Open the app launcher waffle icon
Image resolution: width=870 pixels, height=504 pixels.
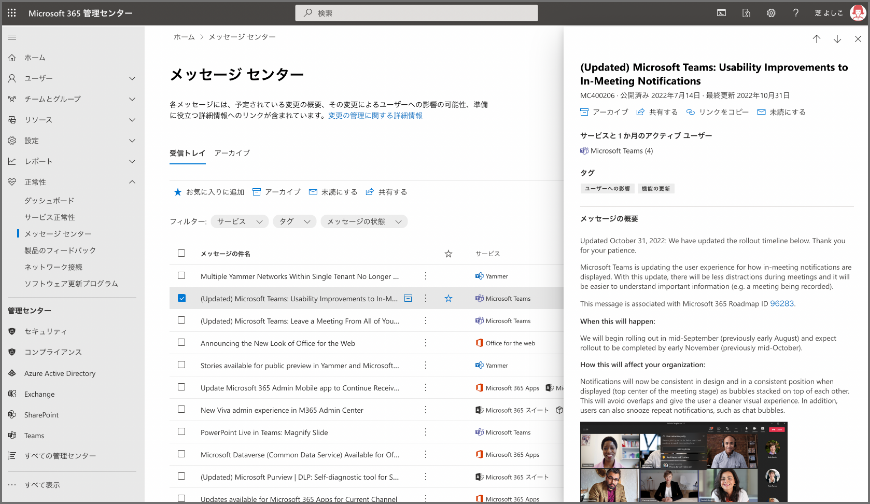pos(12,13)
